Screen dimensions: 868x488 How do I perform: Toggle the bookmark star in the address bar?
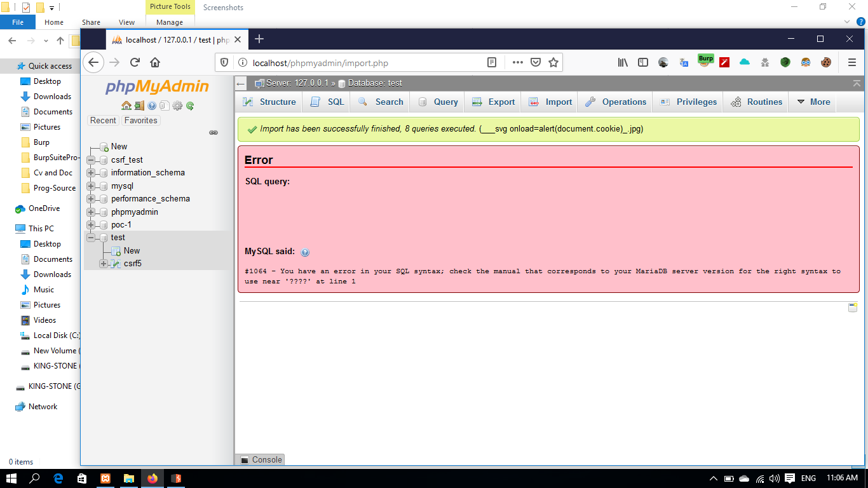point(553,62)
